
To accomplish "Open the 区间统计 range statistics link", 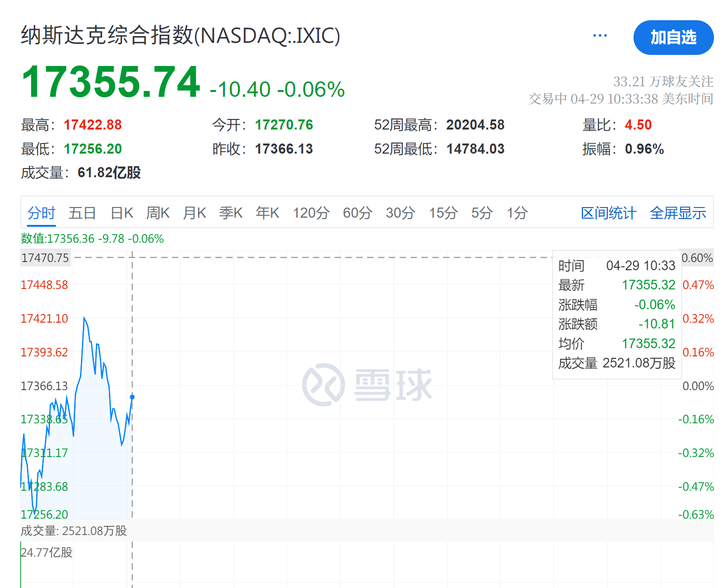I will 608,213.
